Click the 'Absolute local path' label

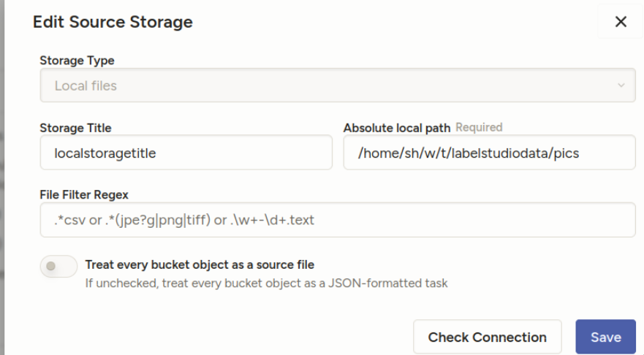pos(397,128)
